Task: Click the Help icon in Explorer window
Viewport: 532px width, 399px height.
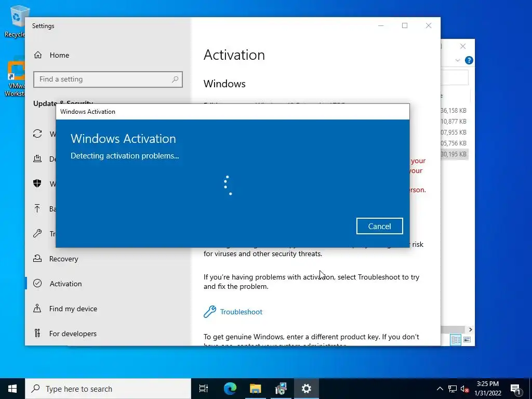Action: 469,60
